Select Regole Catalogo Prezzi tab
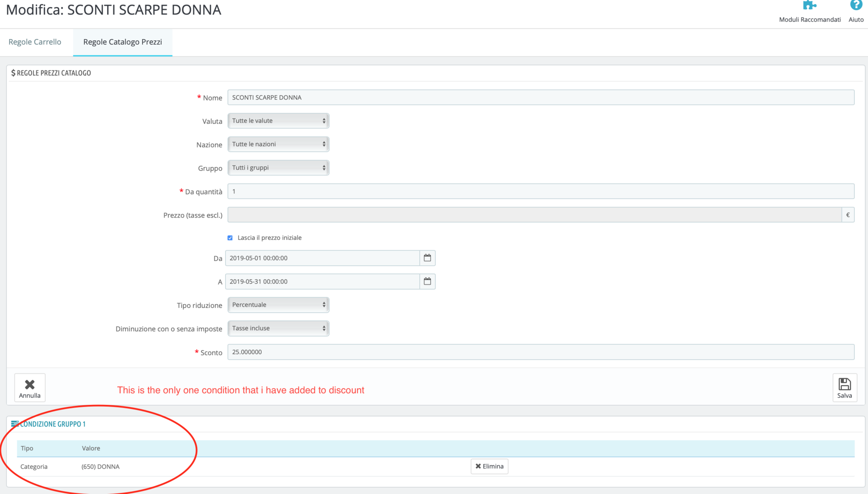Screen dimensions: 868x494 tap(123, 42)
